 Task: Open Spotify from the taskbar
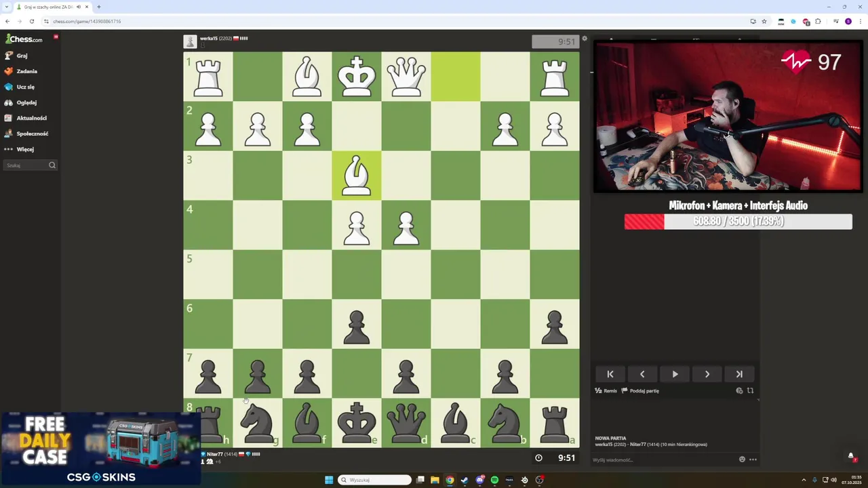click(x=494, y=480)
